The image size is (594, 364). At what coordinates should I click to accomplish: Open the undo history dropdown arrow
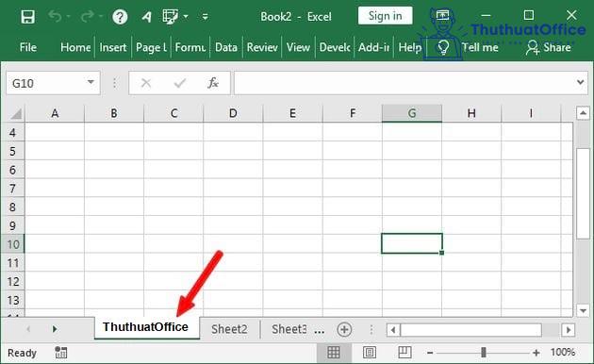pos(68,16)
